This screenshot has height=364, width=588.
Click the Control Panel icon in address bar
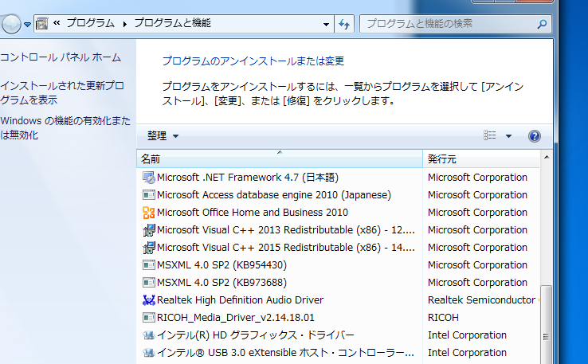(x=42, y=24)
